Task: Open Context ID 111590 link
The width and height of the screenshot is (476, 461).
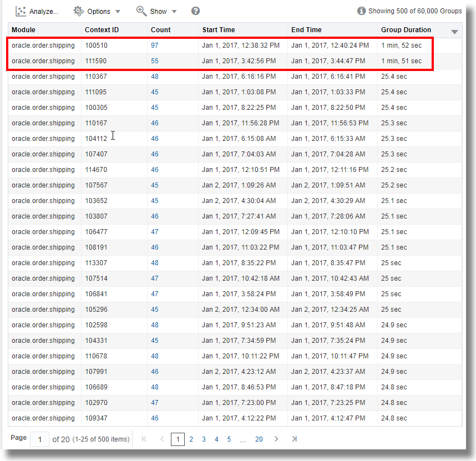Action: (x=97, y=61)
